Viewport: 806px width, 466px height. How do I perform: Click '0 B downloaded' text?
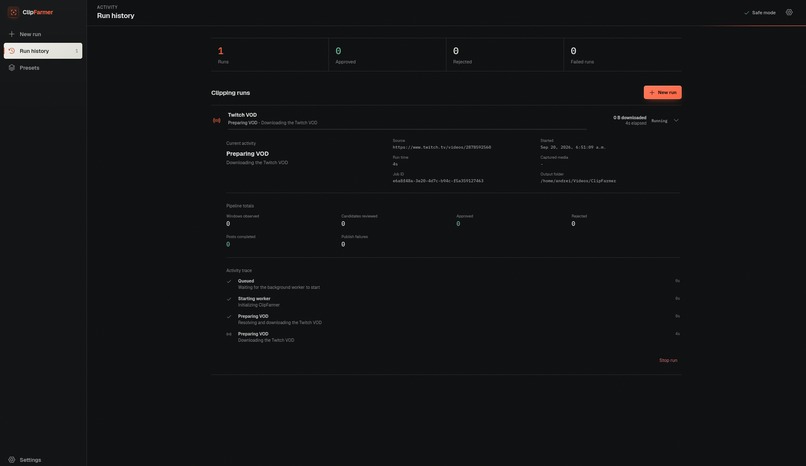(x=630, y=118)
